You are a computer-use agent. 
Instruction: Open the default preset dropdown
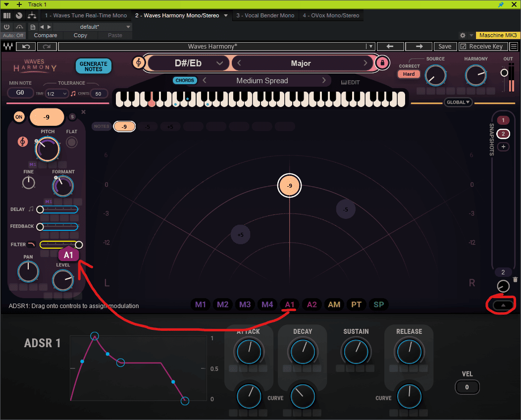coord(93,27)
